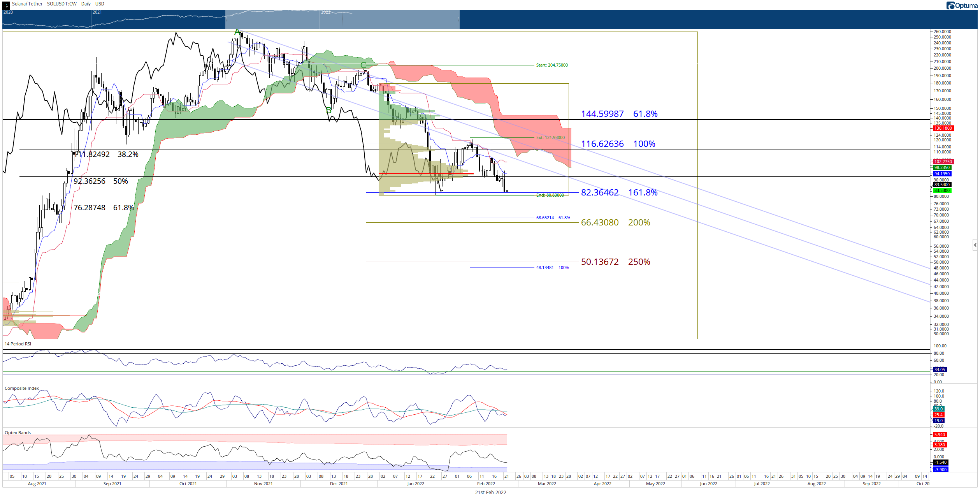Select the Composite Index panel label
This screenshot has width=980, height=500.
point(22,388)
